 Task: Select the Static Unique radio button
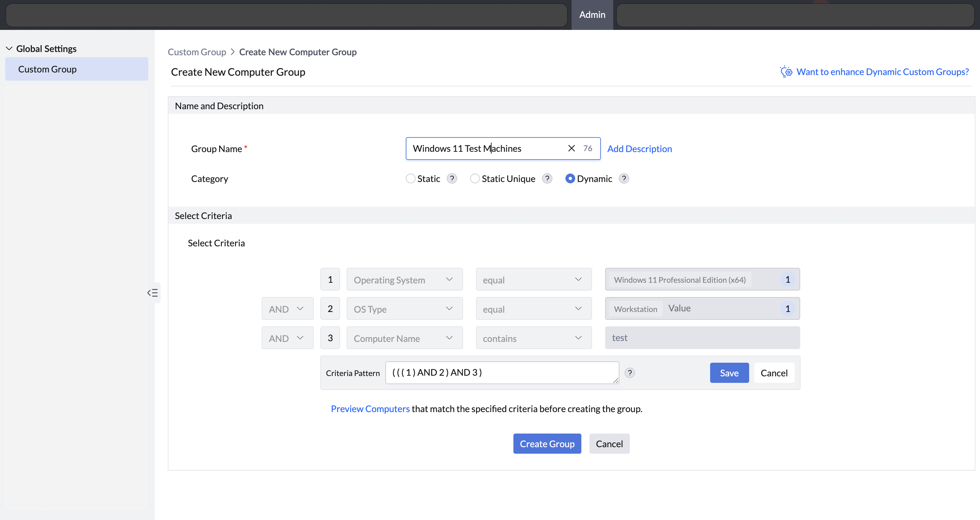pyautogui.click(x=474, y=178)
